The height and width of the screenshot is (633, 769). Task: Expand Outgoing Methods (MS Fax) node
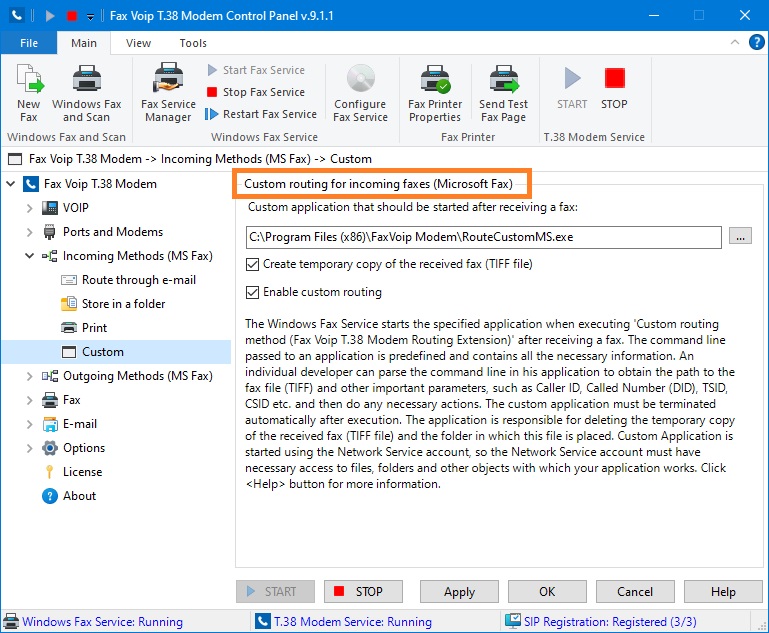(29, 376)
